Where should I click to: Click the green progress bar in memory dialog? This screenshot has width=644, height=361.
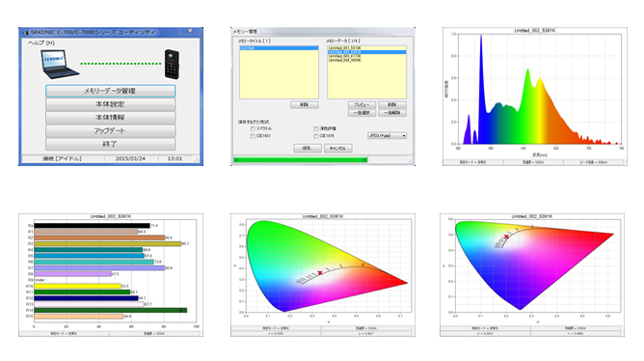click(x=301, y=159)
